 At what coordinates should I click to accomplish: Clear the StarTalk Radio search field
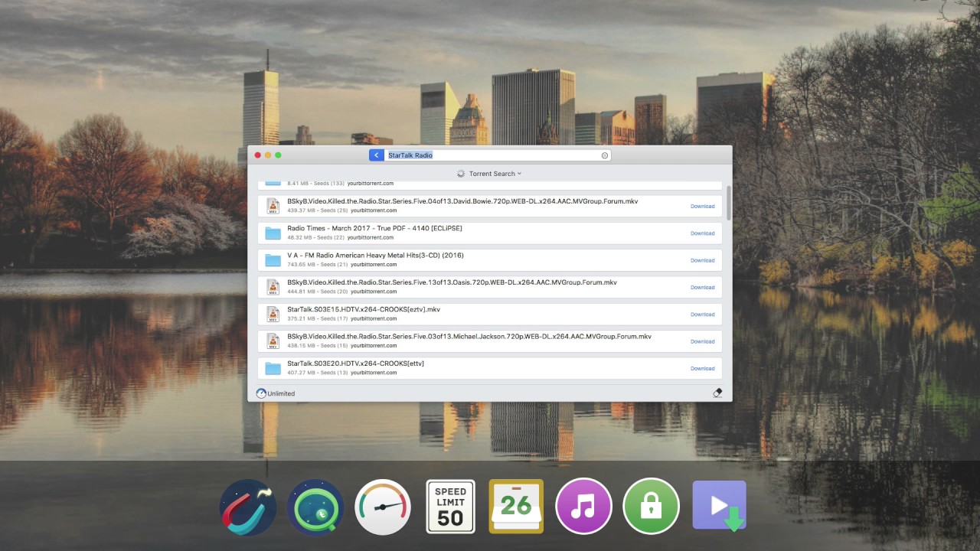605,155
